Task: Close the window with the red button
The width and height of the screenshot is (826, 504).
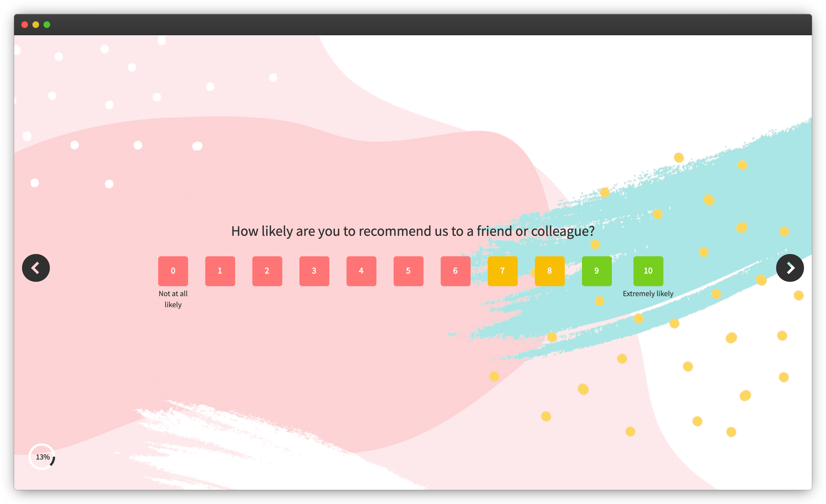Action: [24, 24]
